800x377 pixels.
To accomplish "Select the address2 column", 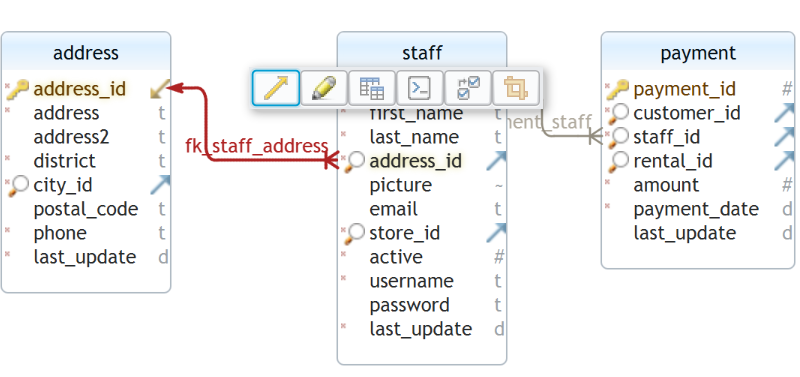I will pos(71,137).
